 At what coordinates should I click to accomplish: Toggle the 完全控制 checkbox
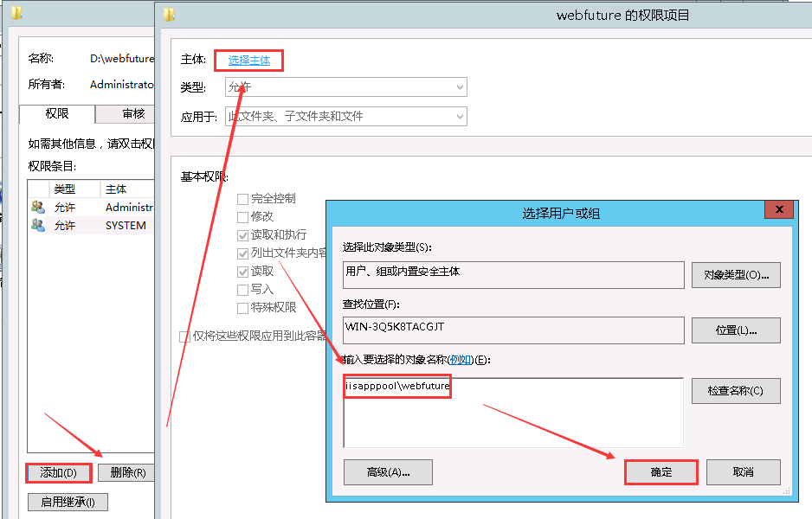[243, 199]
